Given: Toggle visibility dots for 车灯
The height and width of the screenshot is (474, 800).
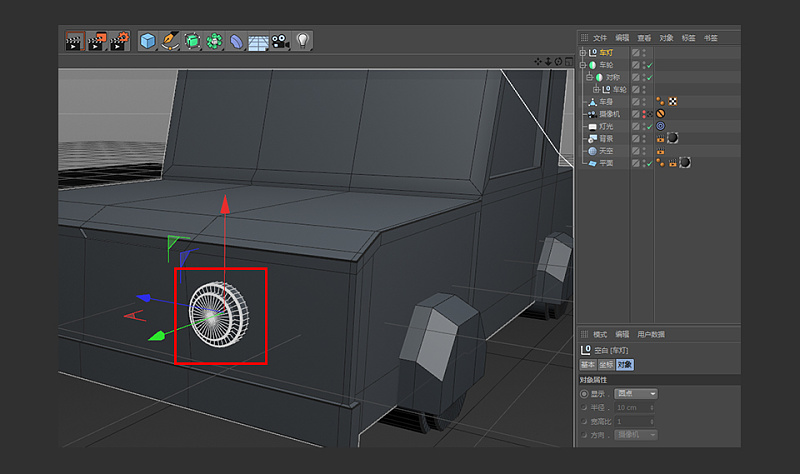Looking at the screenshot, I should [644, 53].
